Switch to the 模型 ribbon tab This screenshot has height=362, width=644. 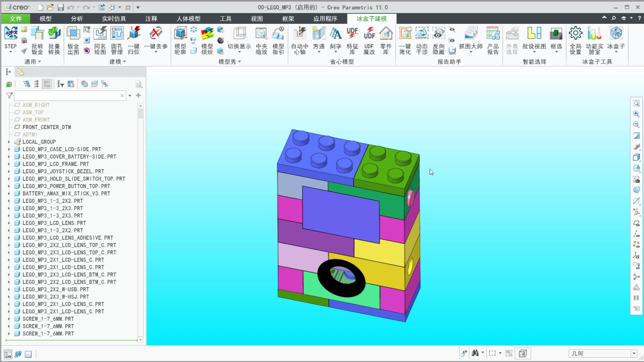click(x=45, y=18)
